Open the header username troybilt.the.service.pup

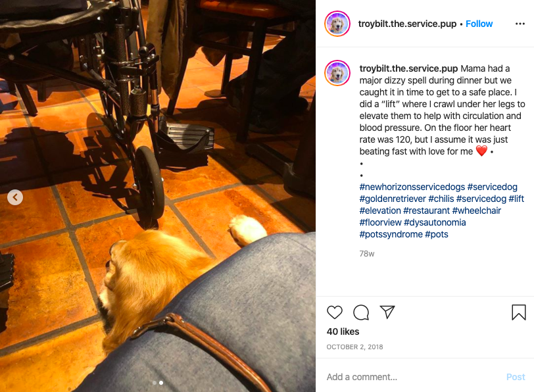coord(407,24)
